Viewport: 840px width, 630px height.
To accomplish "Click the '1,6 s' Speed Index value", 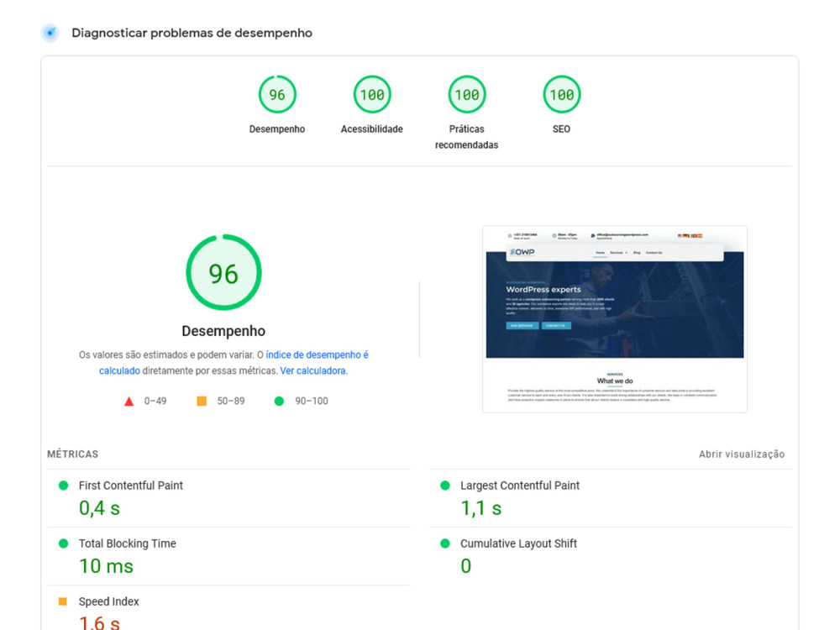I will click(99, 622).
